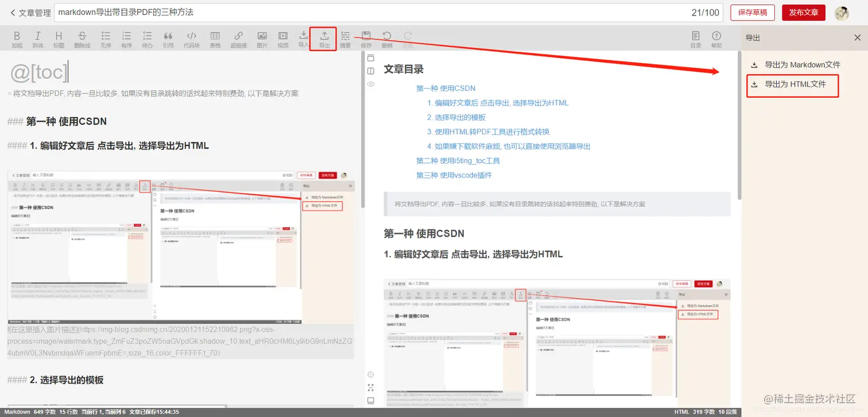Open the help (帮助) panel
Screen dimensions: 868x417
tap(716, 38)
